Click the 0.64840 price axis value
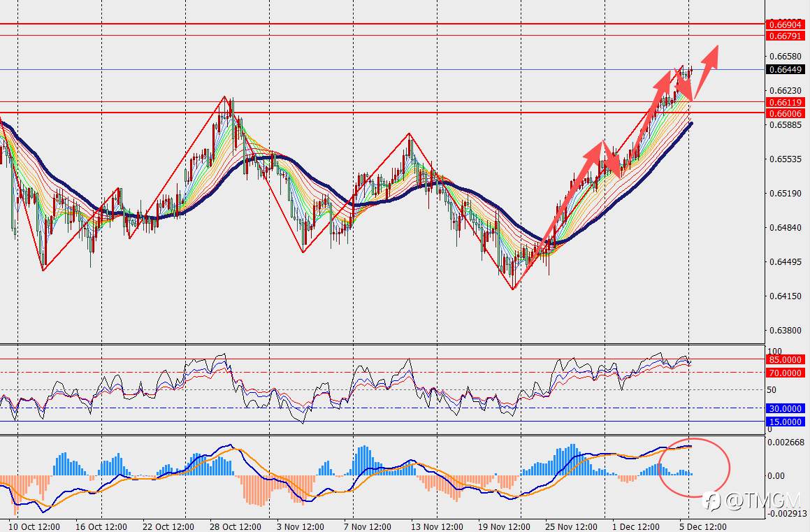Screen dimensions: 810x532 pos(786,228)
